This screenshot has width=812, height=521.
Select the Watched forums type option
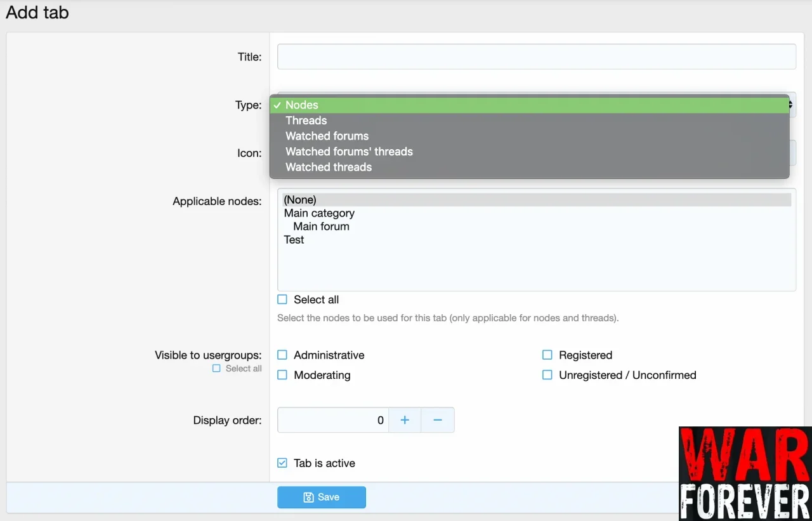[x=530, y=136]
